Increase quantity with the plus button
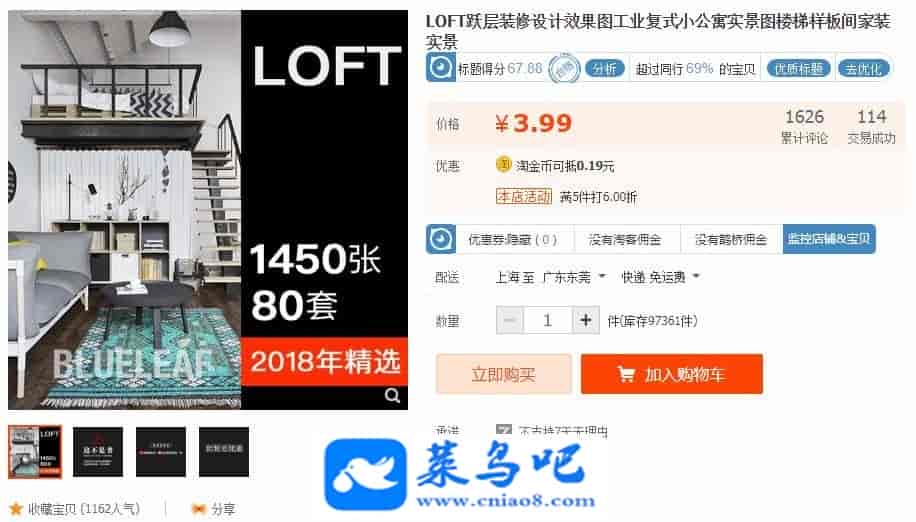The image size is (916, 522). click(585, 320)
